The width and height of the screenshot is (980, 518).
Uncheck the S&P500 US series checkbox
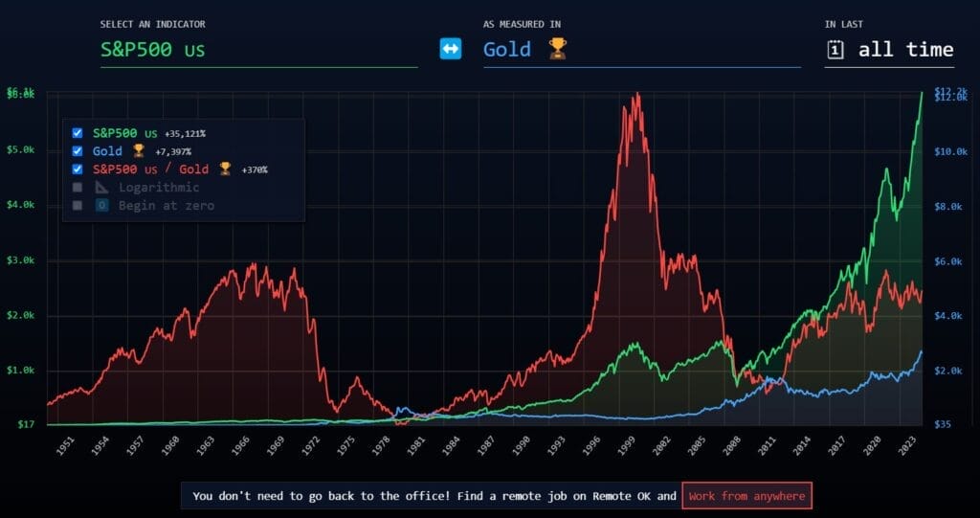pyautogui.click(x=78, y=133)
